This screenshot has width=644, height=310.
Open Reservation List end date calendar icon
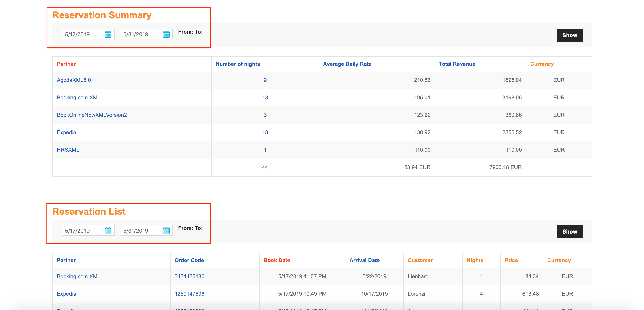pyautogui.click(x=166, y=231)
